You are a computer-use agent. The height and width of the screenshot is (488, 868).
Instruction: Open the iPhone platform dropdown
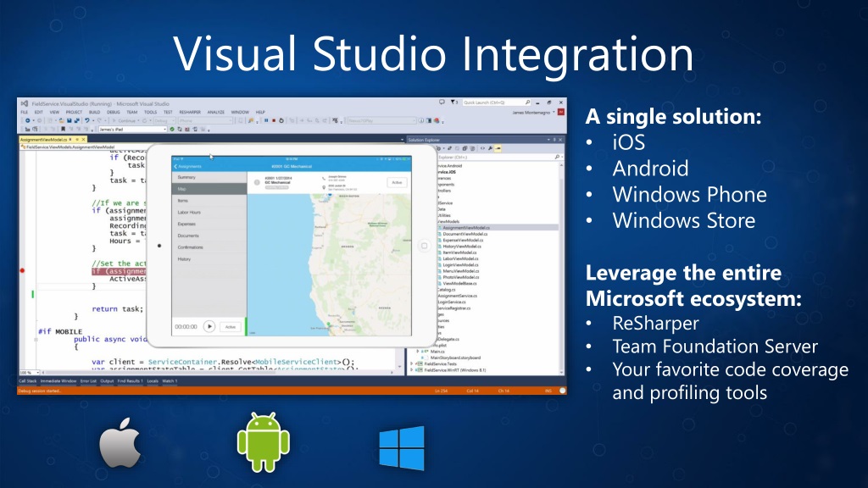click(205, 120)
